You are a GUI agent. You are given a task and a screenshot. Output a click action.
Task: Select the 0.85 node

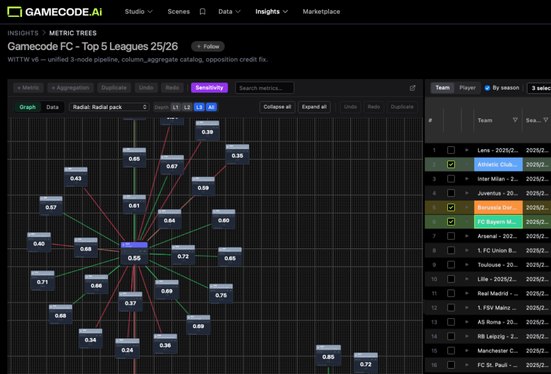point(328,355)
